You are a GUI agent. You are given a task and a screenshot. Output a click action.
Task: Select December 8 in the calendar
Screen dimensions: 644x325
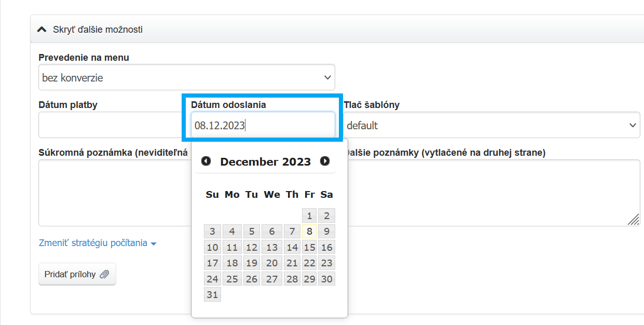coord(309,232)
